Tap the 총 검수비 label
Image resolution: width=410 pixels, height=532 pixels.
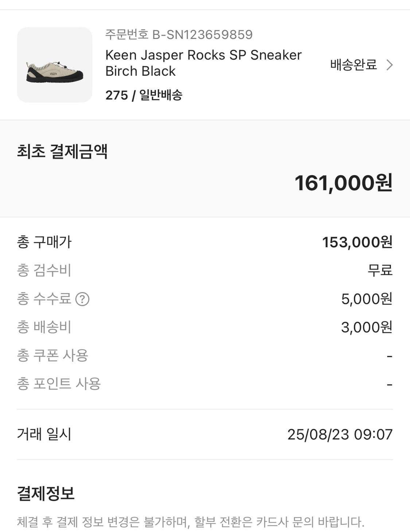44,270
